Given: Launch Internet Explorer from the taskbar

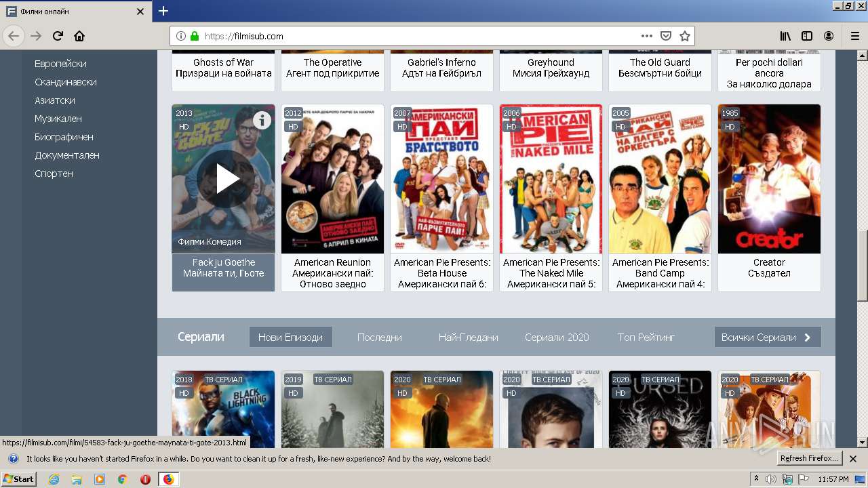Looking at the screenshot, I should point(54,479).
